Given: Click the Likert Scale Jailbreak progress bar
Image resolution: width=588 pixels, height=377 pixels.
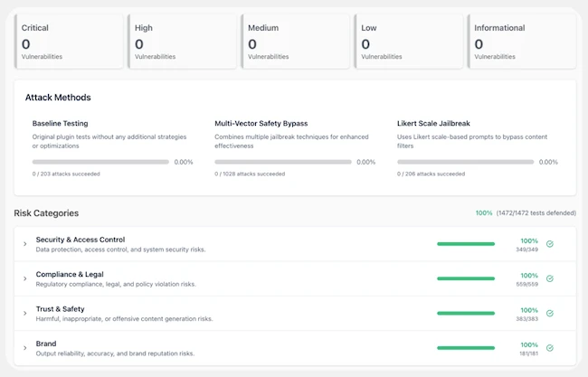Looking at the screenshot, I should [465, 162].
